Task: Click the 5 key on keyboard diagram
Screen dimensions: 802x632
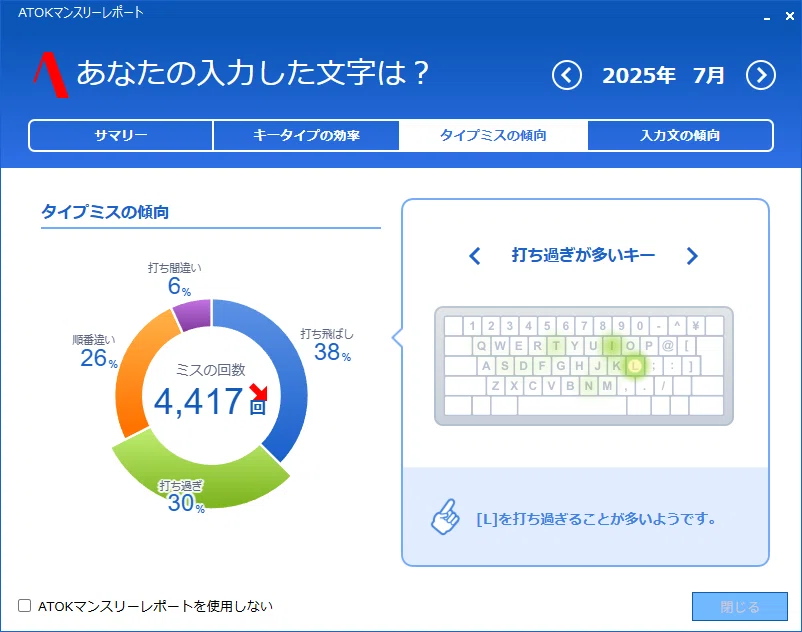Action: click(x=547, y=326)
